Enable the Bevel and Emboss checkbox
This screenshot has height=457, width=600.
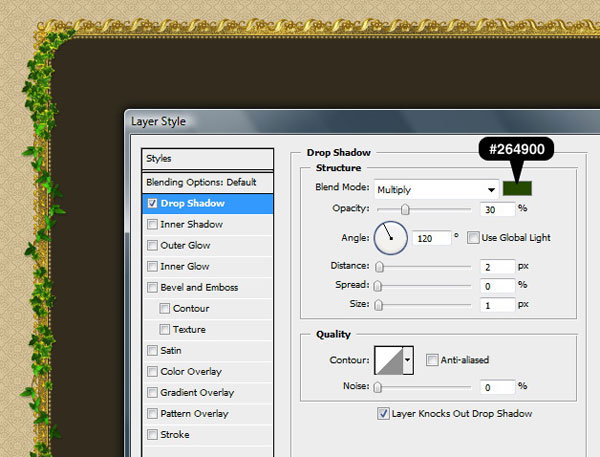(x=152, y=287)
